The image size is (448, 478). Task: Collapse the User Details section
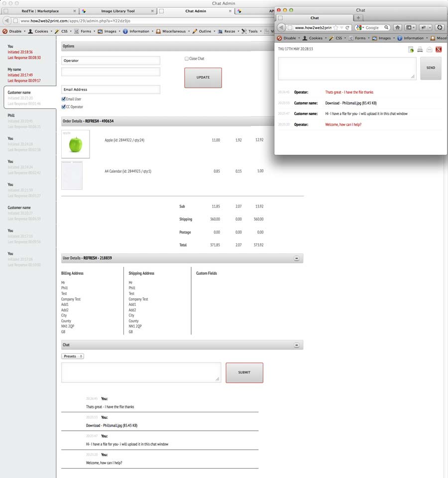296,258
